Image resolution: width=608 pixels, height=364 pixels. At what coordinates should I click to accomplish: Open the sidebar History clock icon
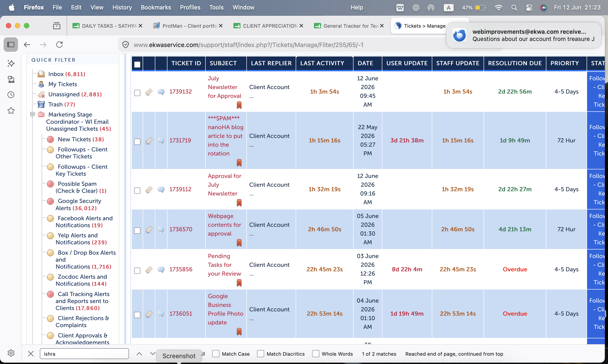[11, 95]
